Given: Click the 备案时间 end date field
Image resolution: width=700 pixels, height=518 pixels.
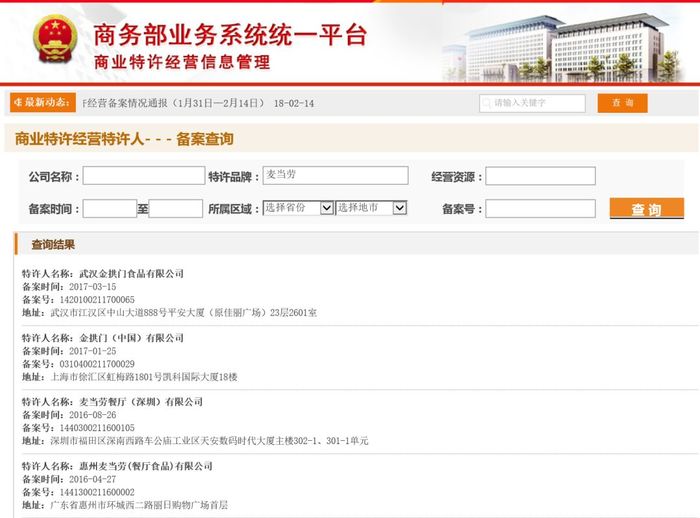Looking at the screenshot, I should click(175, 209).
